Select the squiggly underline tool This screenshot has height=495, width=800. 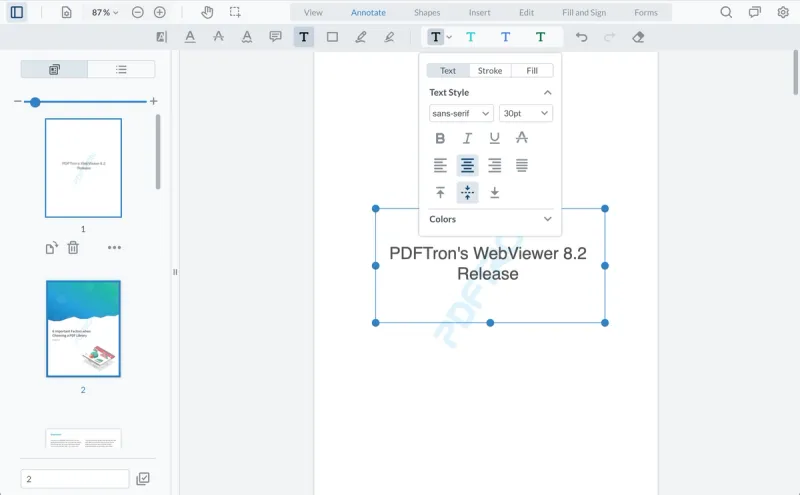(247, 37)
